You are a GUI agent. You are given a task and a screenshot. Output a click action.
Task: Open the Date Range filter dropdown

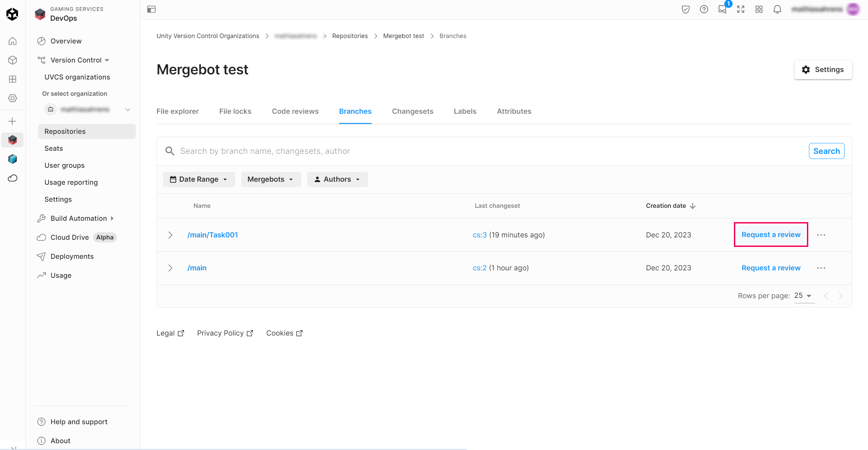pyautogui.click(x=199, y=179)
